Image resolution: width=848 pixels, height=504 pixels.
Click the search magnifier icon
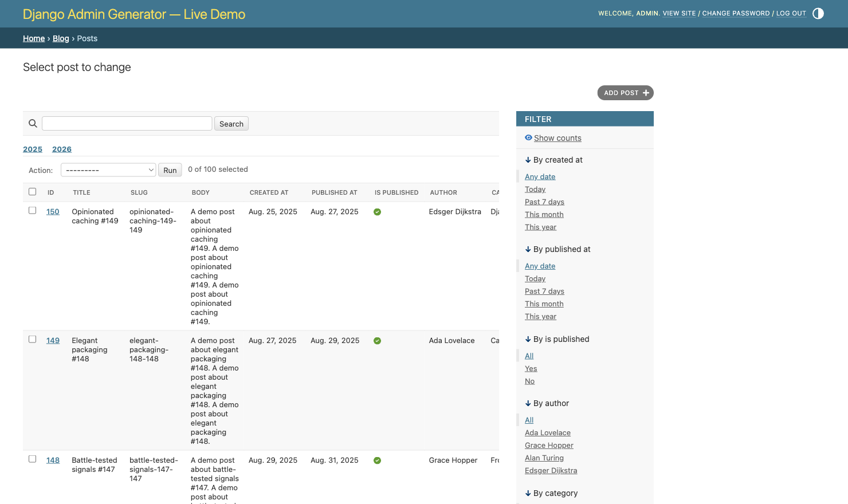(x=33, y=123)
